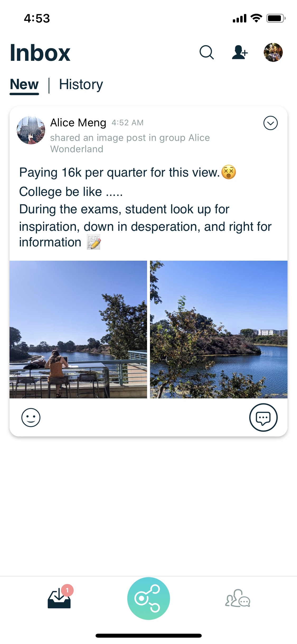This screenshot has width=297, height=644.
Task: Expand the post options chevron
Action: pos(270,123)
